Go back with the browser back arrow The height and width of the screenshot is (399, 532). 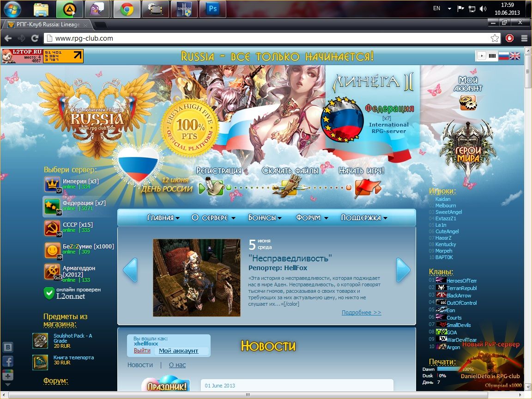pyautogui.click(x=8, y=38)
